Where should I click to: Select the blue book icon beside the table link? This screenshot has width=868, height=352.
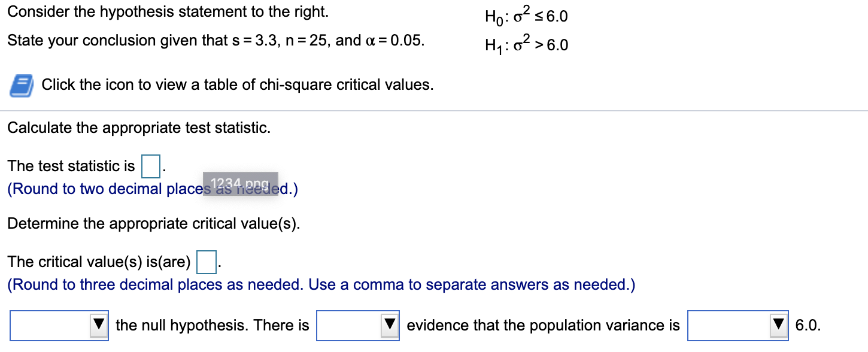(20, 84)
